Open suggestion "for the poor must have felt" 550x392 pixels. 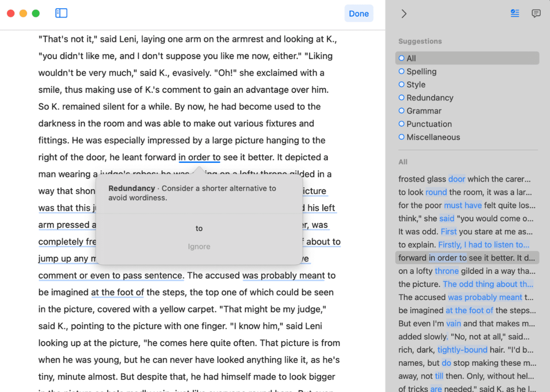coord(467,205)
